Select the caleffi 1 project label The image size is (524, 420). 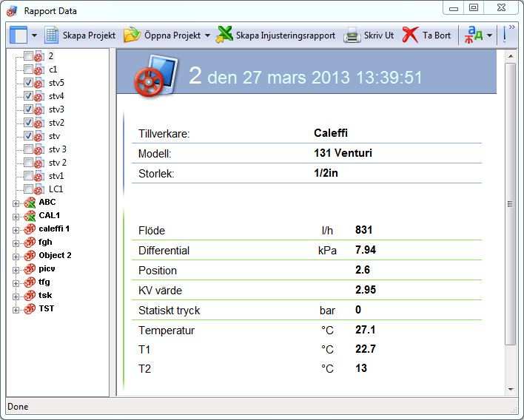(x=54, y=228)
